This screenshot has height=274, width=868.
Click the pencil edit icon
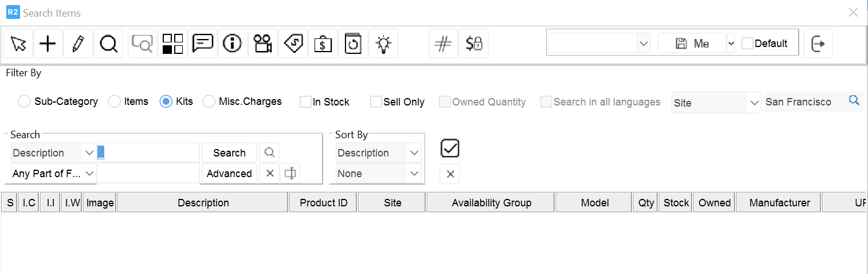click(x=78, y=44)
